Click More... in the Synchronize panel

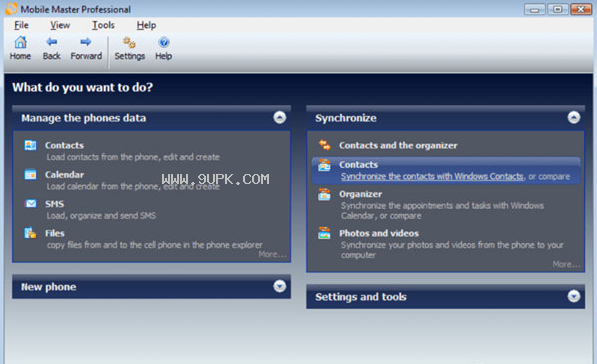[566, 264]
